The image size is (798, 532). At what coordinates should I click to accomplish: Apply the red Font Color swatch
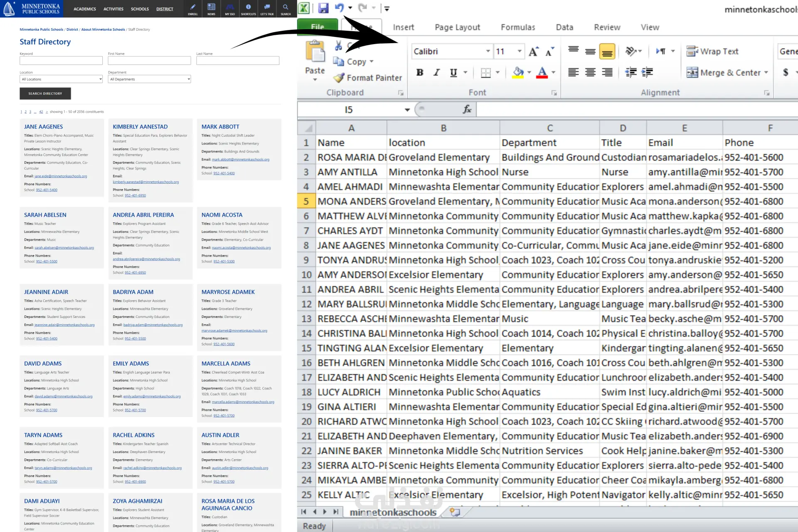542,72
